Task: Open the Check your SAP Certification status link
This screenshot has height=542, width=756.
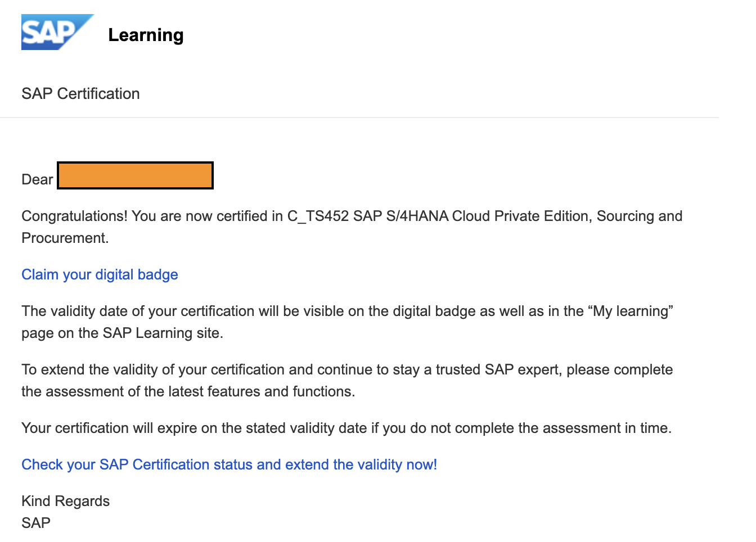Action: (229, 464)
